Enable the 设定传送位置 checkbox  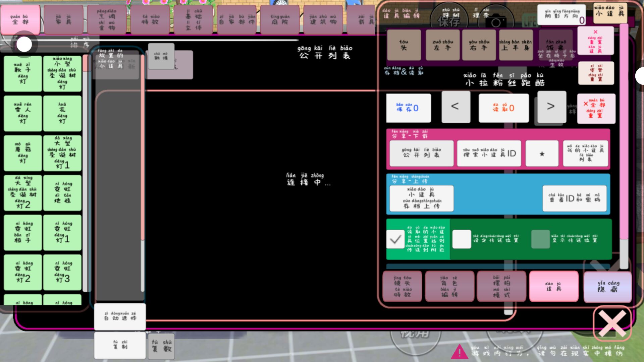point(462,239)
